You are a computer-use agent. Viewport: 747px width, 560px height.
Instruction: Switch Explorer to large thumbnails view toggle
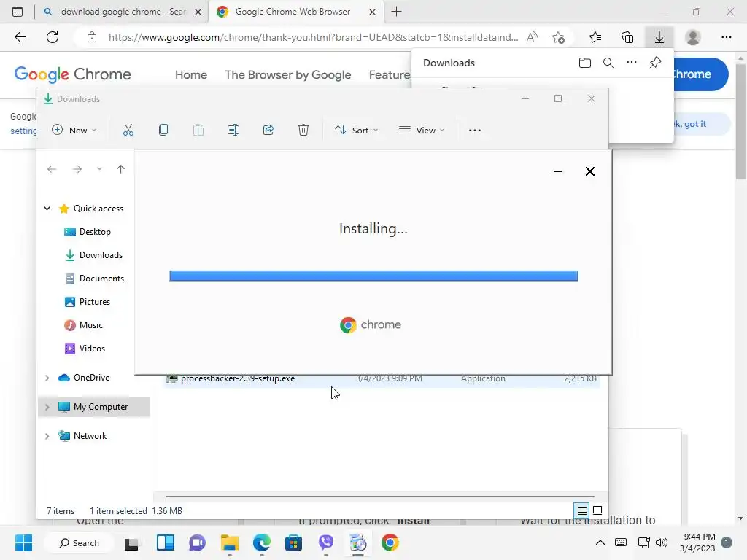point(597,511)
